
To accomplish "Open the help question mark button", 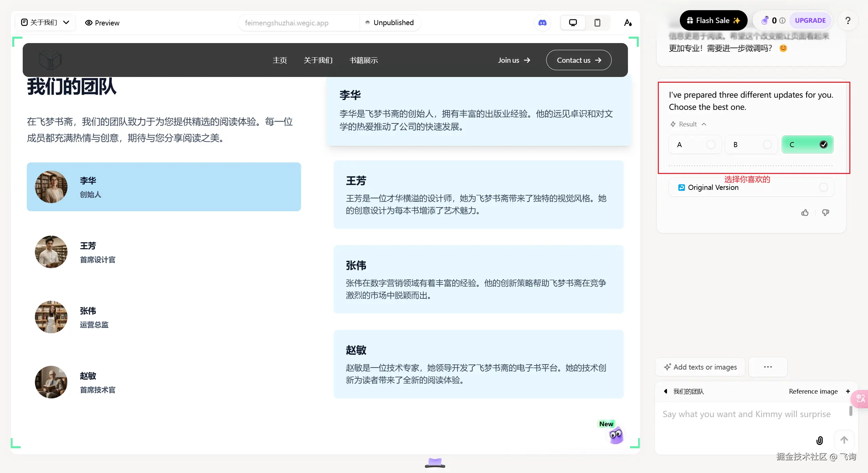I will point(848,21).
